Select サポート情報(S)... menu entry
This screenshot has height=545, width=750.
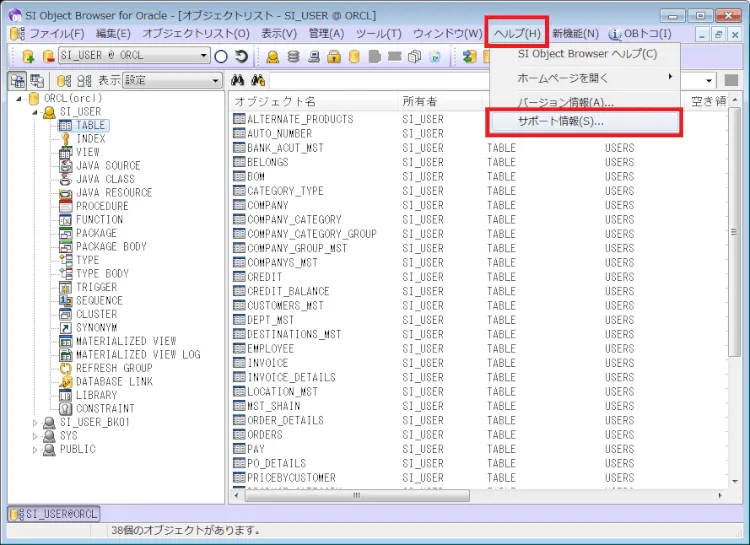[584, 122]
